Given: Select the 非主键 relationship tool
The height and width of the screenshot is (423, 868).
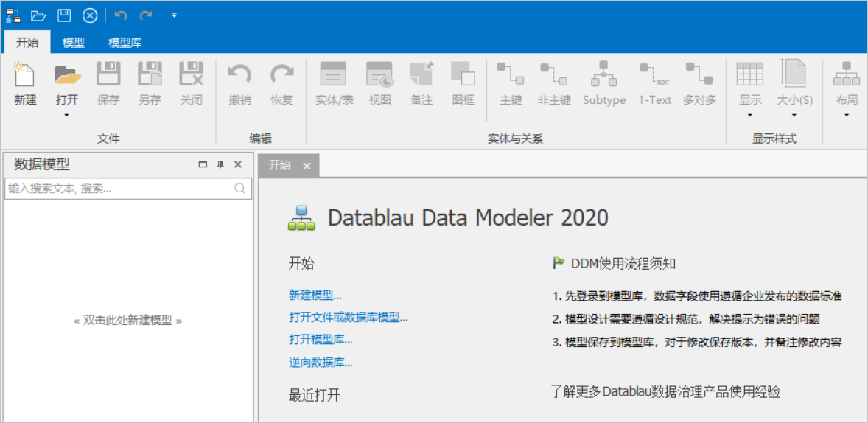Looking at the screenshot, I should [x=553, y=83].
